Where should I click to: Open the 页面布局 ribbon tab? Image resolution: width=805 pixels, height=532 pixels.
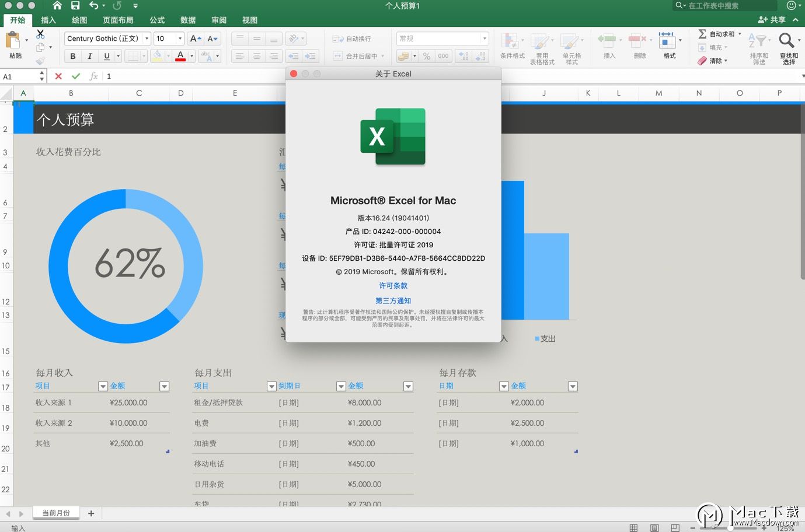coord(118,20)
